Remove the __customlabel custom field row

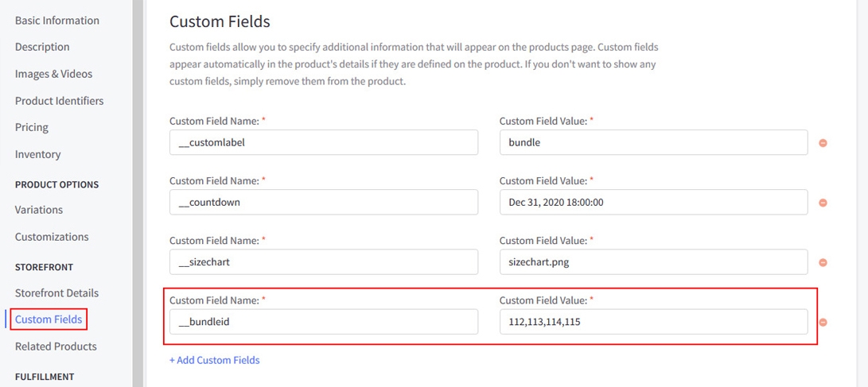pyautogui.click(x=823, y=143)
